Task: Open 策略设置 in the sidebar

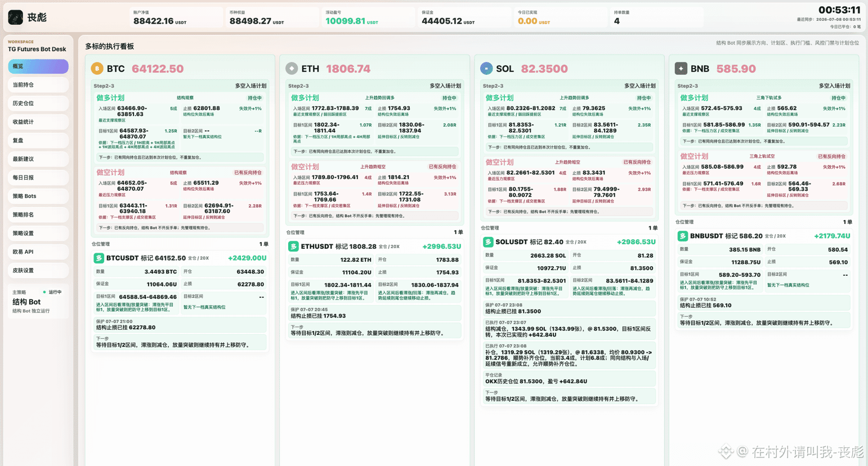Action: coord(38,234)
